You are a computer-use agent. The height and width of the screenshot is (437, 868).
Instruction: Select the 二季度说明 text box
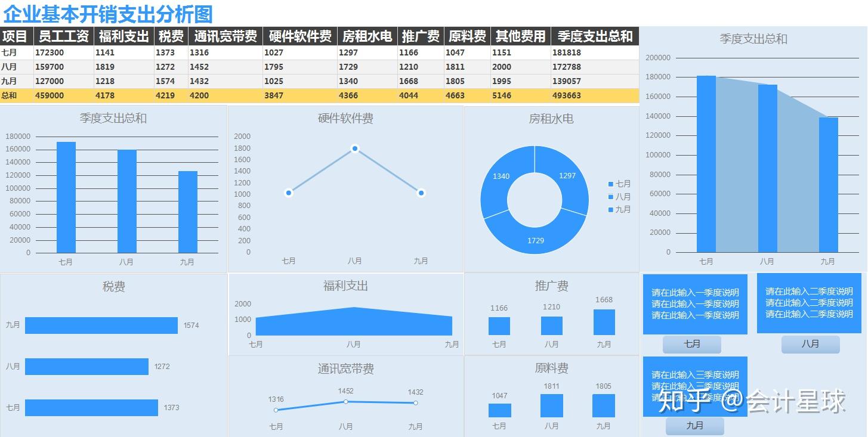pos(809,303)
